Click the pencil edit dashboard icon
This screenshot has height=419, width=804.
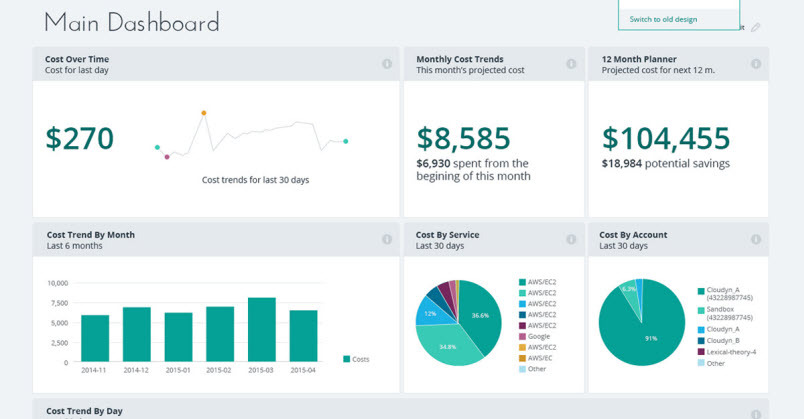[756, 27]
